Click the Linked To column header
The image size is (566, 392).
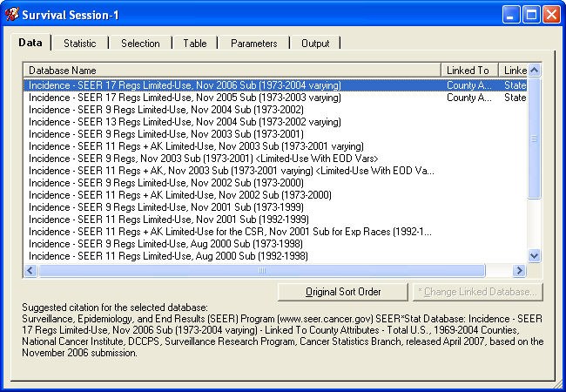pyautogui.click(x=470, y=70)
